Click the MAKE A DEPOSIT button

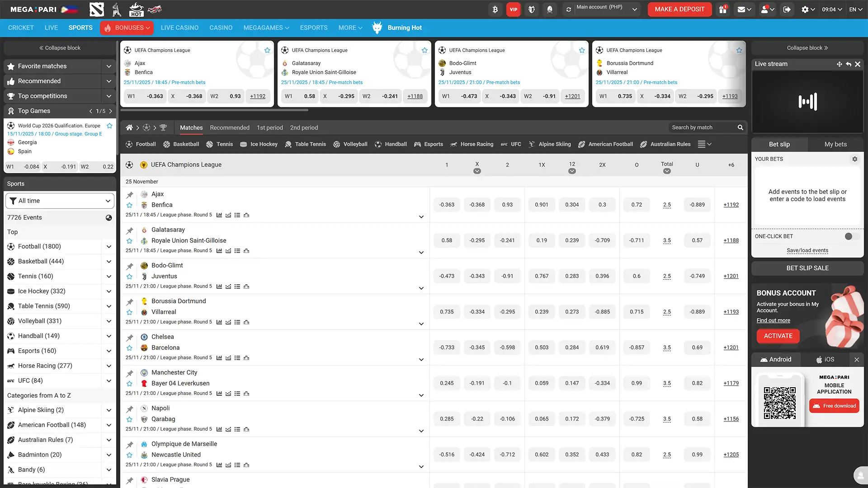pos(679,9)
